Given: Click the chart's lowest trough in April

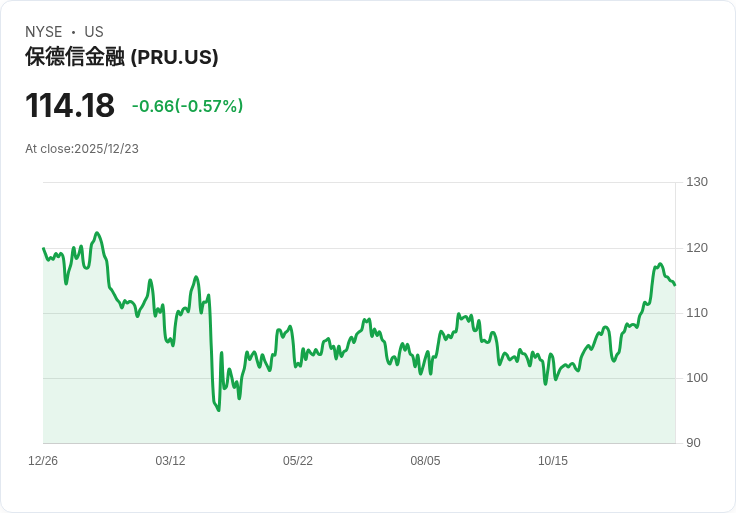Looking at the screenshot, I should click(219, 411).
